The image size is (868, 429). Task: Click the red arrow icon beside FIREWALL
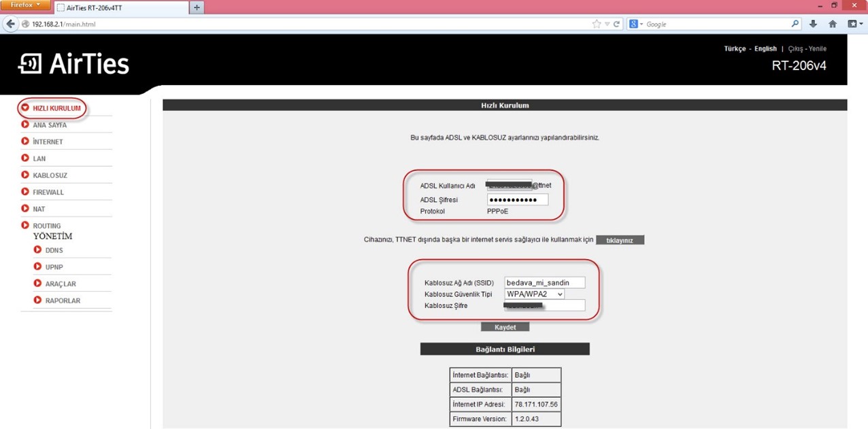tap(25, 192)
